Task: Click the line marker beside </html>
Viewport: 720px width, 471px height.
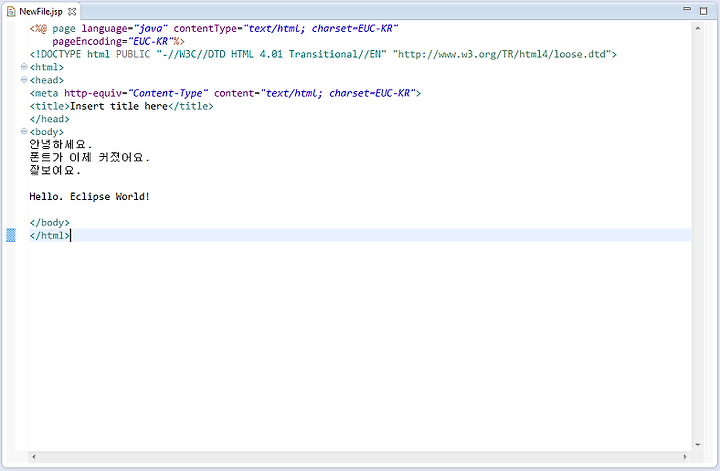Action: click(x=11, y=235)
